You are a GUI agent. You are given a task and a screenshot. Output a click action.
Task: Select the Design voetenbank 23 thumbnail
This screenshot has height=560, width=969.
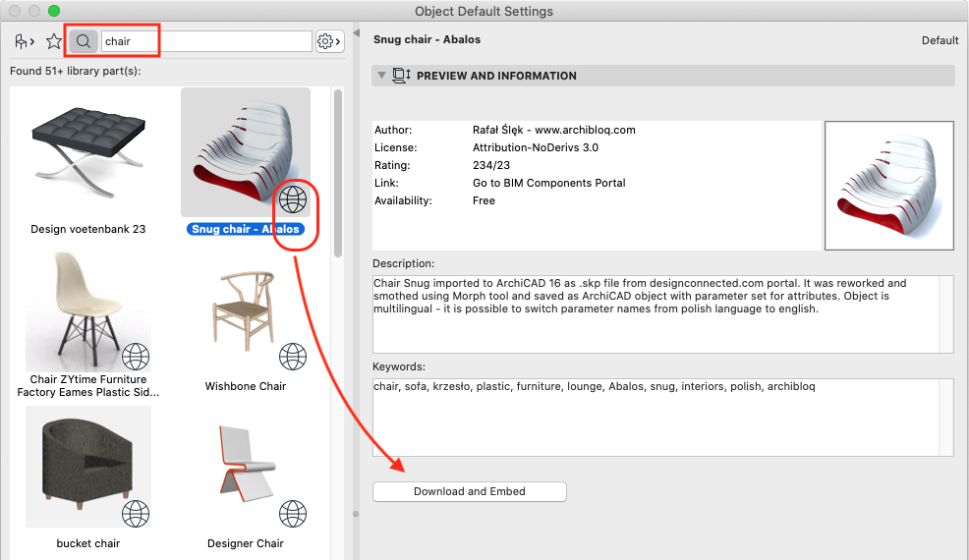coord(88,152)
